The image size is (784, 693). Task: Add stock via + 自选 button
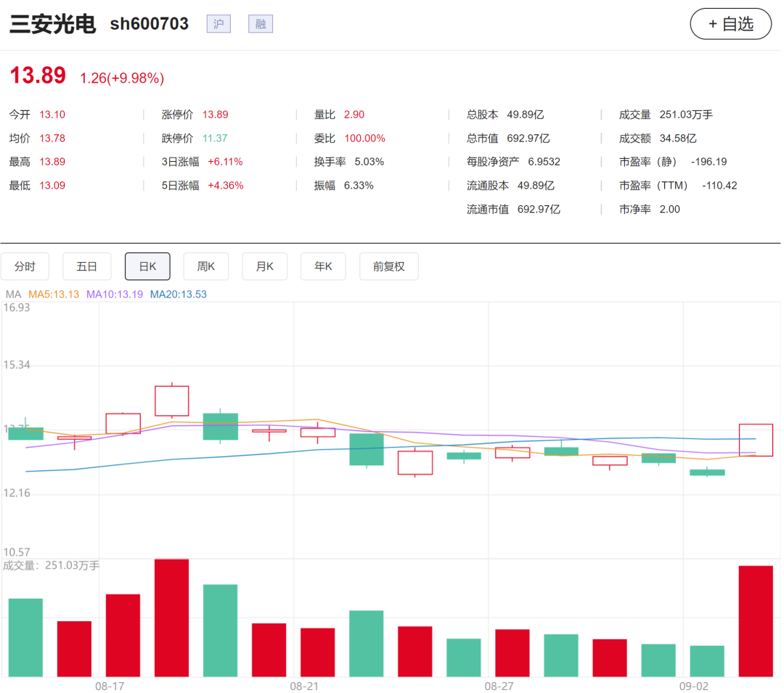pos(730,23)
